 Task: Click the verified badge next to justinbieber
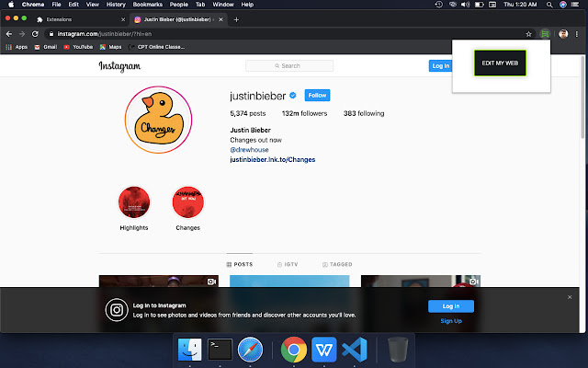click(293, 96)
